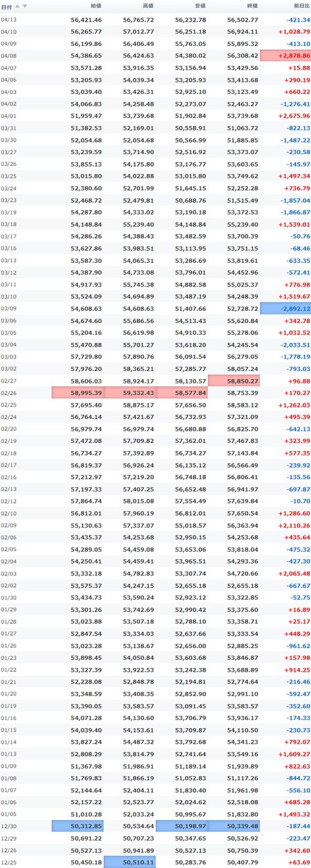Click the change value +1,286.60

pos(294,513)
